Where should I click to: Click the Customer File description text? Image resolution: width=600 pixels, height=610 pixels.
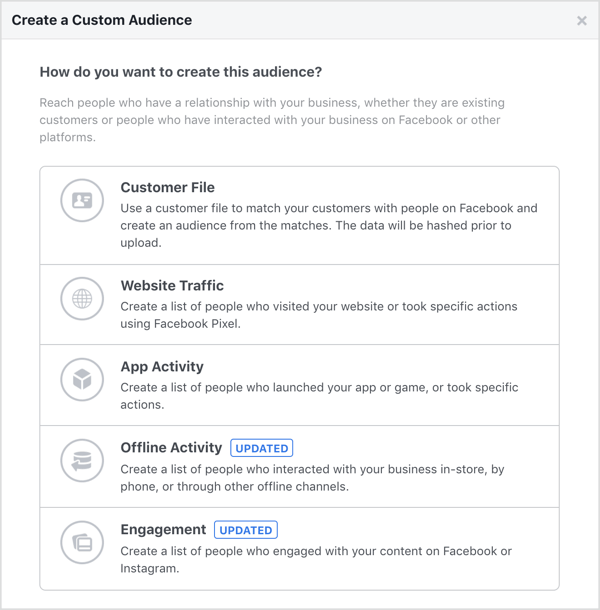(329, 225)
